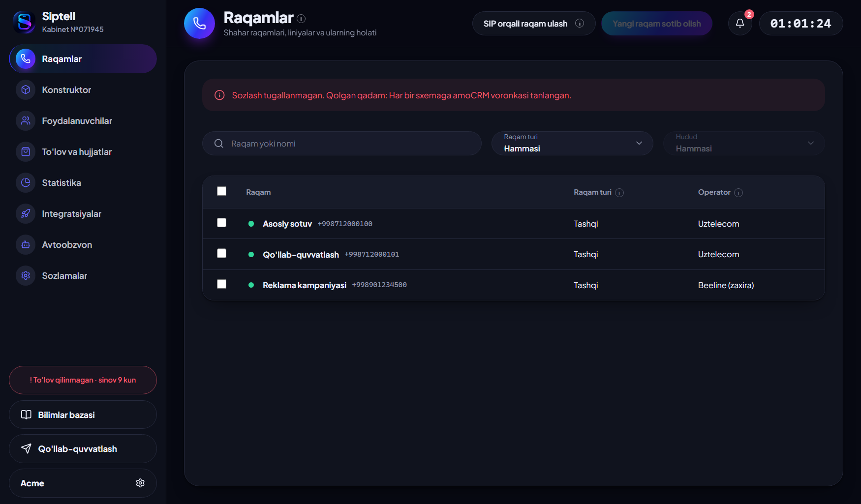This screenshot has height=504, width=861.
Task: Click Yangi raqam sotib olish button
Action: click(657, 23)
